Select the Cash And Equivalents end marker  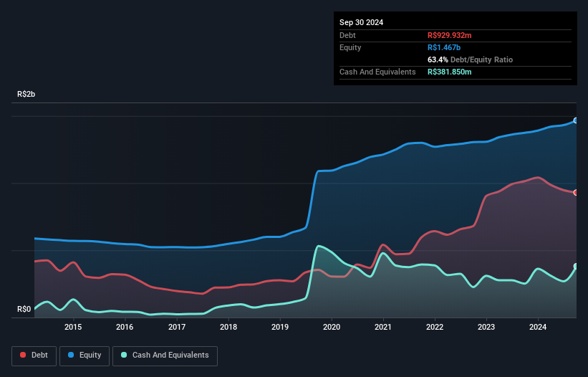point(576,267)
